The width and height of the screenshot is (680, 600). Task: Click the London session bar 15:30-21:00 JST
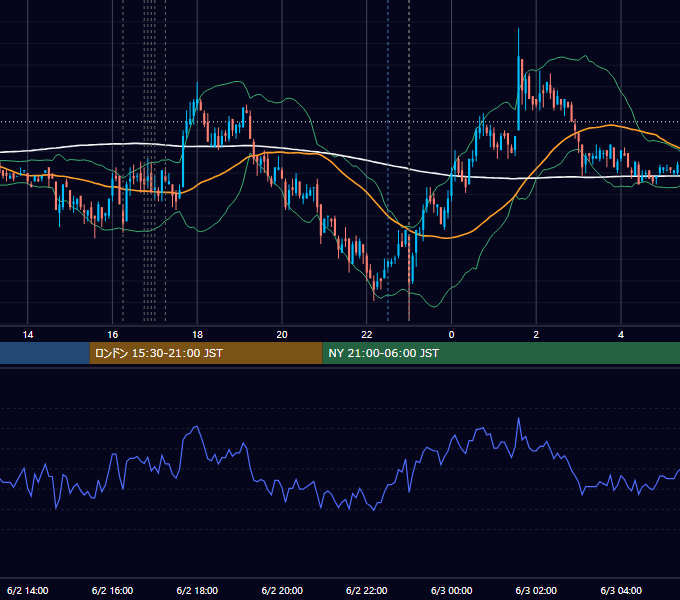click(x=206, y=353)
